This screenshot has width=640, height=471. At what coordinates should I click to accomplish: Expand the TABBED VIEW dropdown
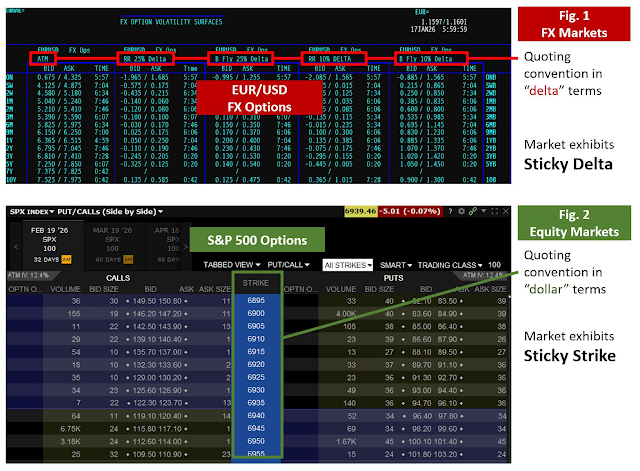[232, 265]
